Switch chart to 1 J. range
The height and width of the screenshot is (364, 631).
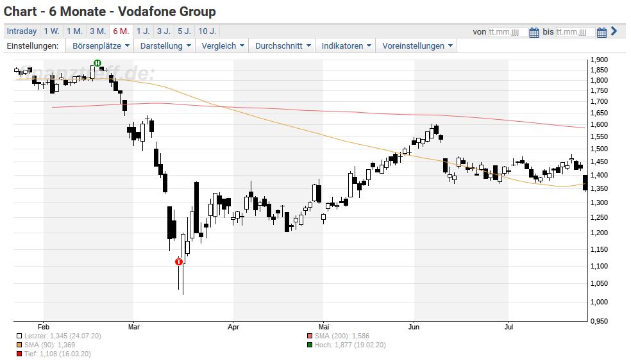click(x=143, y=31)
